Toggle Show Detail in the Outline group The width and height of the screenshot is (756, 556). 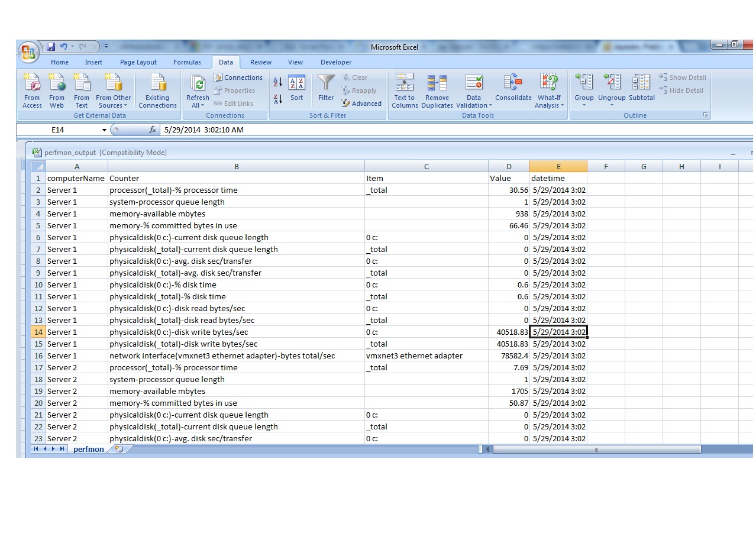click(682, 77)
